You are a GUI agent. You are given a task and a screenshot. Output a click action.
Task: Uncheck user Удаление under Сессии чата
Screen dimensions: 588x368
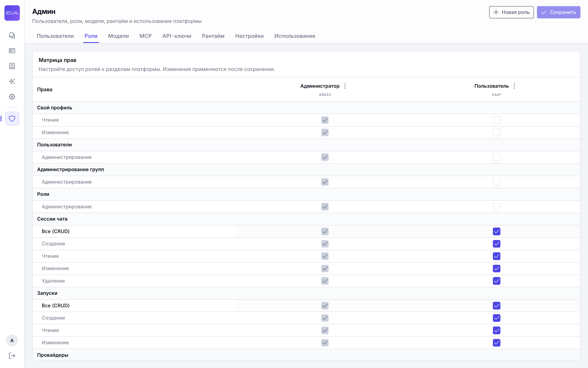pos(496,281)
